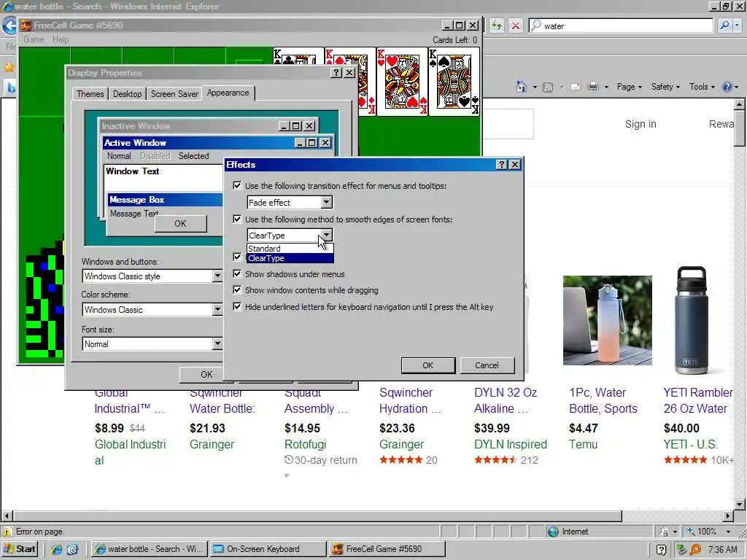Select ClearType in font smoothing list
Screen dimensions: 747x560
click(x=290, y=258)
